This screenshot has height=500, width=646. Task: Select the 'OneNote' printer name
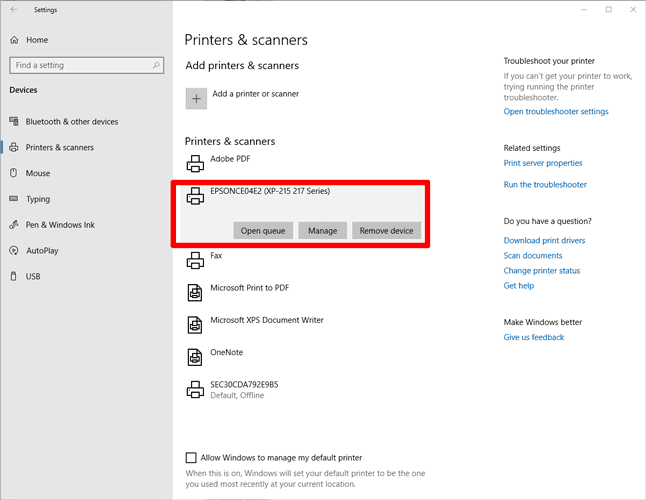point(226,352)
